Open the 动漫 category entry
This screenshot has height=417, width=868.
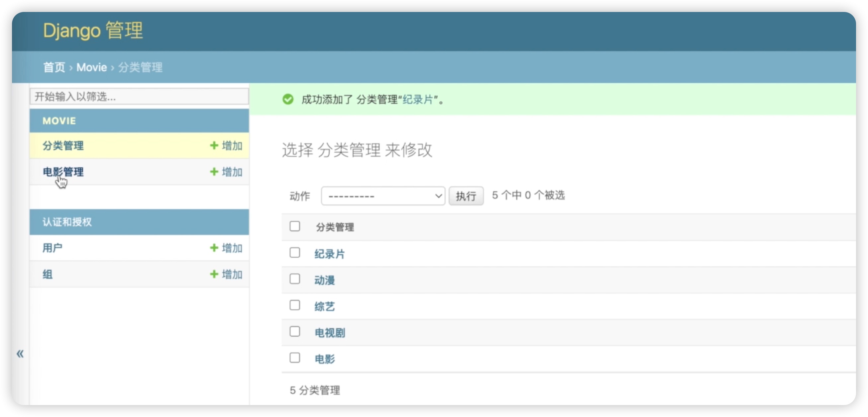[324, 280]
